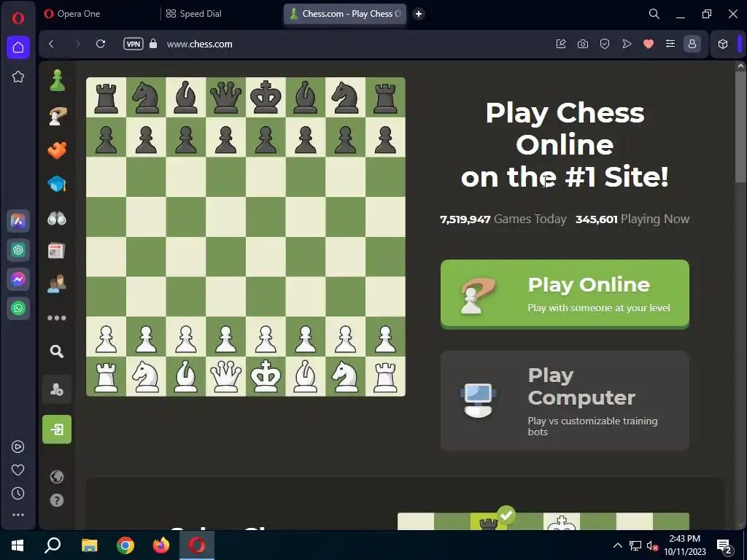Open the Social friends icon

57,284
